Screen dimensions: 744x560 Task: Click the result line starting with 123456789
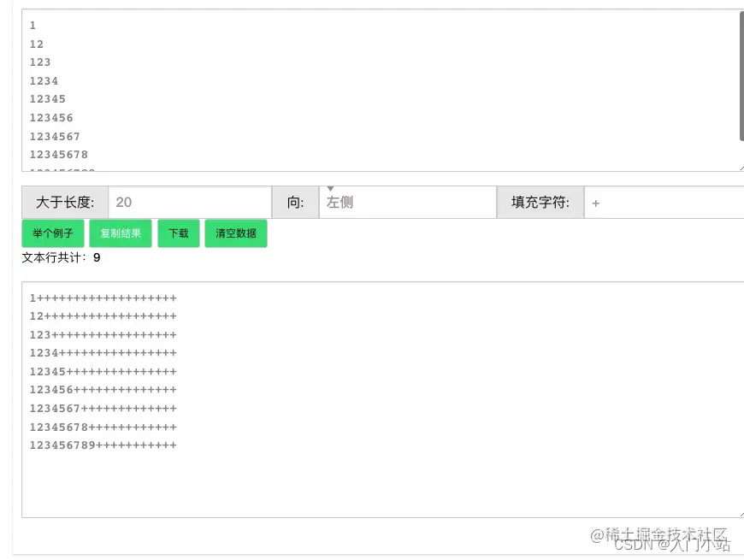pos(103,445)
